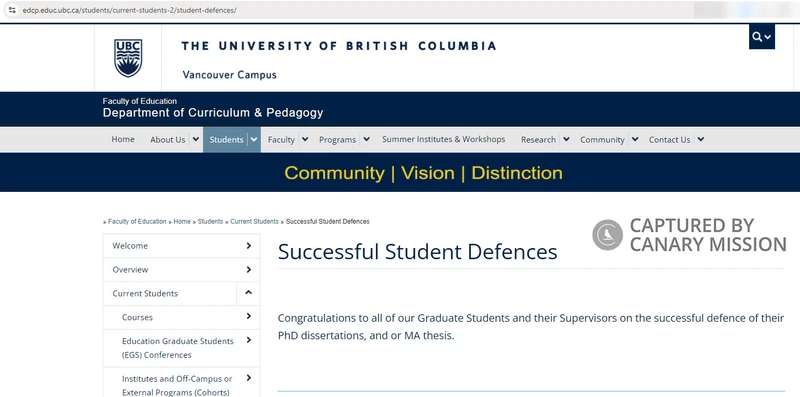This screenshot has height=397, width=800.
Task: Click chevron beside EGS Conferences
Action: coord(248,340)
